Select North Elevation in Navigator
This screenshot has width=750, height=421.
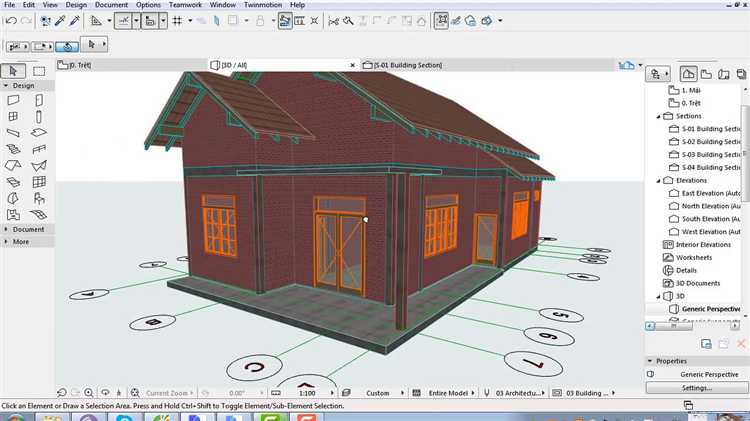[x=705, y=206]
